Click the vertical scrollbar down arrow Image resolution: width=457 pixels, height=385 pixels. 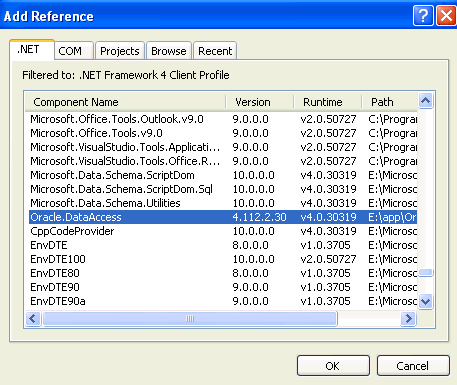pyautogui.click(x=425, y=302)
